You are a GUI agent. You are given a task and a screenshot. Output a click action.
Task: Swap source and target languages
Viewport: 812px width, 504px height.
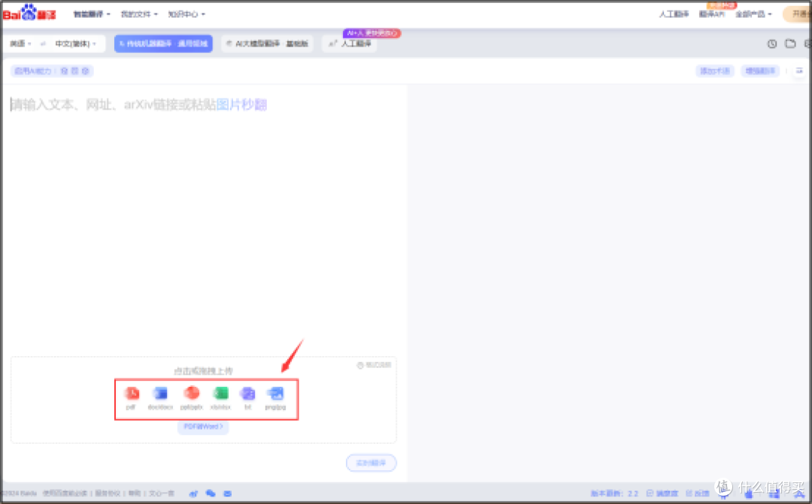coord(44,44)
